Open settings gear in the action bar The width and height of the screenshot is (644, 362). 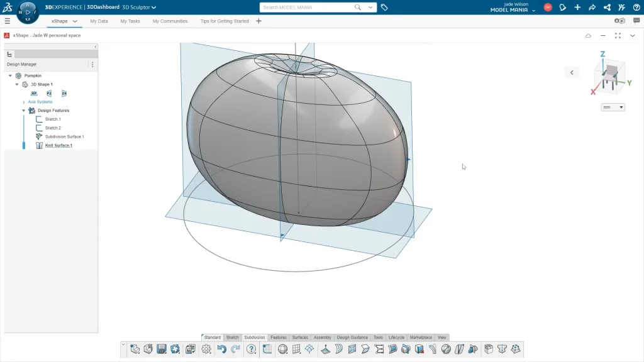coord(206,349)
